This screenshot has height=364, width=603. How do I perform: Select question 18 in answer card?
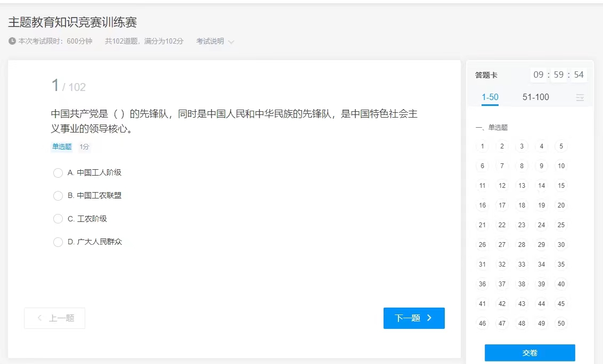pos(521,205)
